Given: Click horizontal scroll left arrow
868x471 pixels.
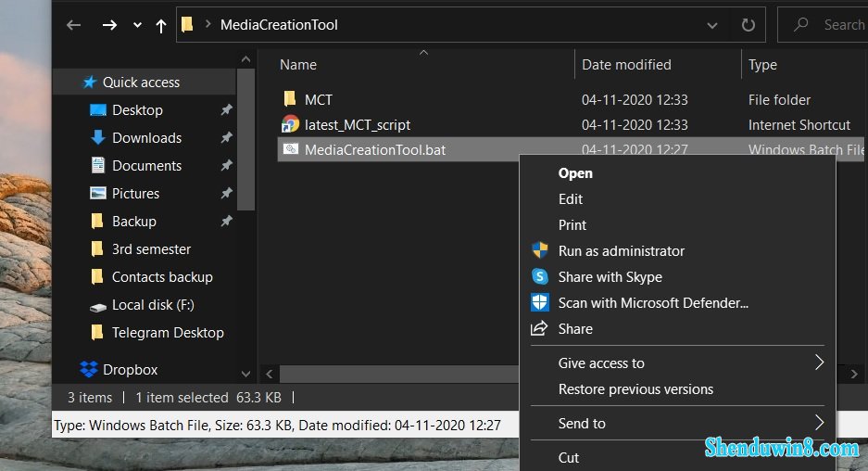Looking at the screenshot, I should click(269, 374).
